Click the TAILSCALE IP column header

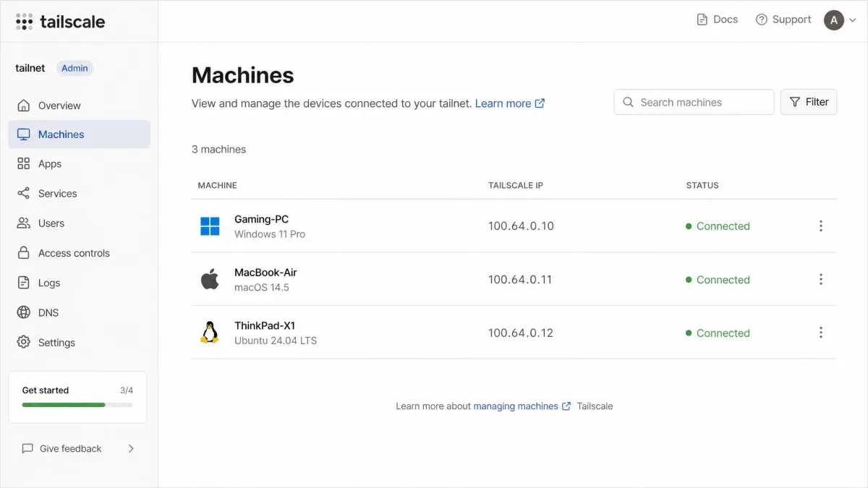pyautogui.click(x=516, y=186)
